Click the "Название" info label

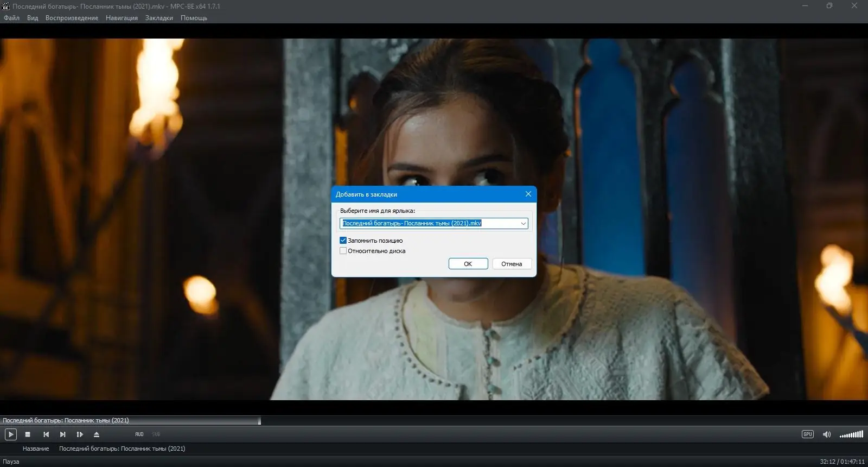point(36,449)
